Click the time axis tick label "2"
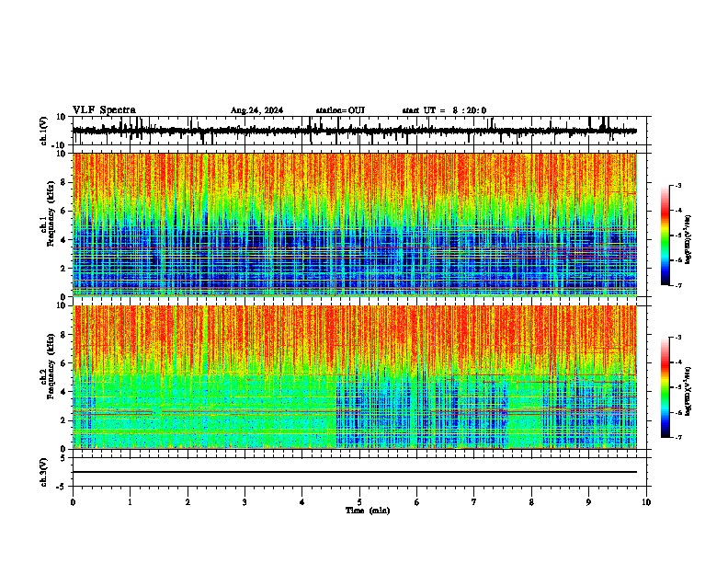Screen dimensions: 728x563 click(188, 502)
